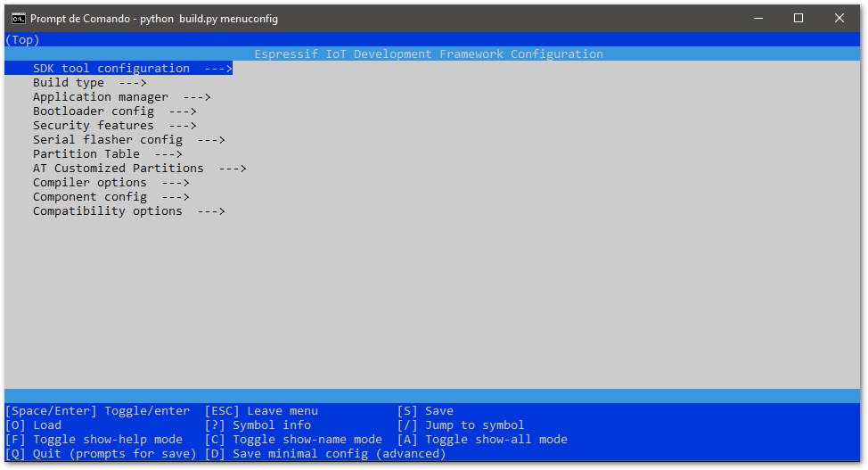Click the (Top) breadcrumb label

22,40
